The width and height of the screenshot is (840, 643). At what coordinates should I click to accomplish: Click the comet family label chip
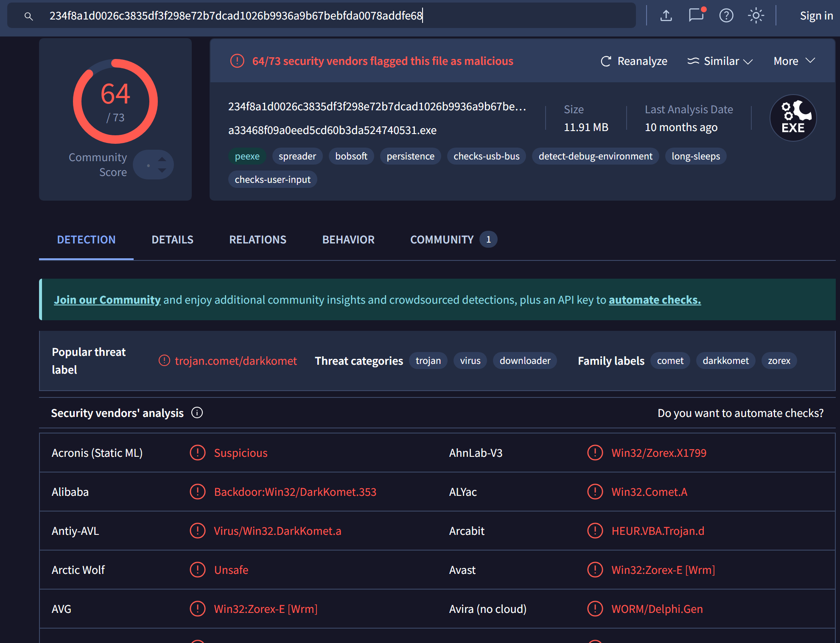tap(670, 361)
